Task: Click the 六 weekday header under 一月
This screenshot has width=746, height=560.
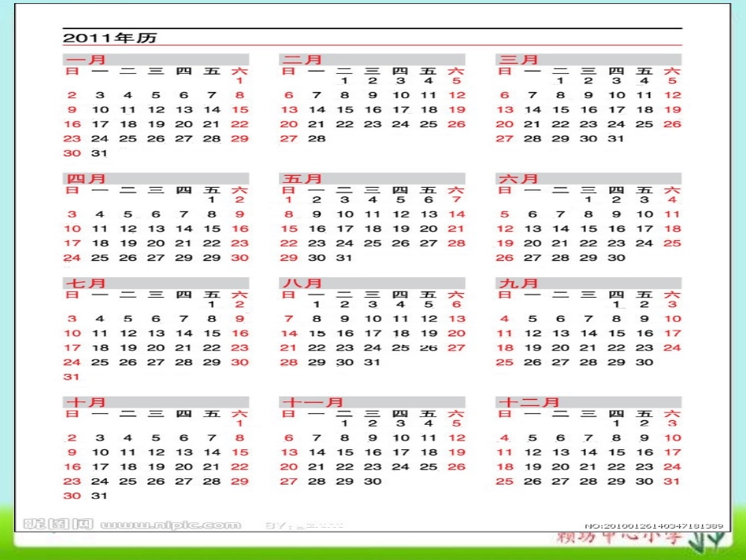Action: click(240, 71)
